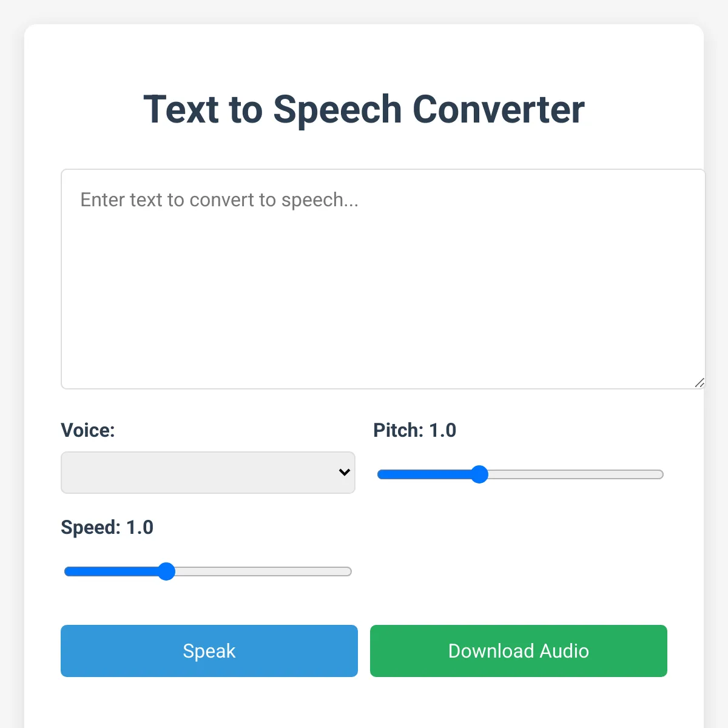This screenshot has height=728, width=728.
Task: Open the Voice dropdown
Action: pos(208,472)
